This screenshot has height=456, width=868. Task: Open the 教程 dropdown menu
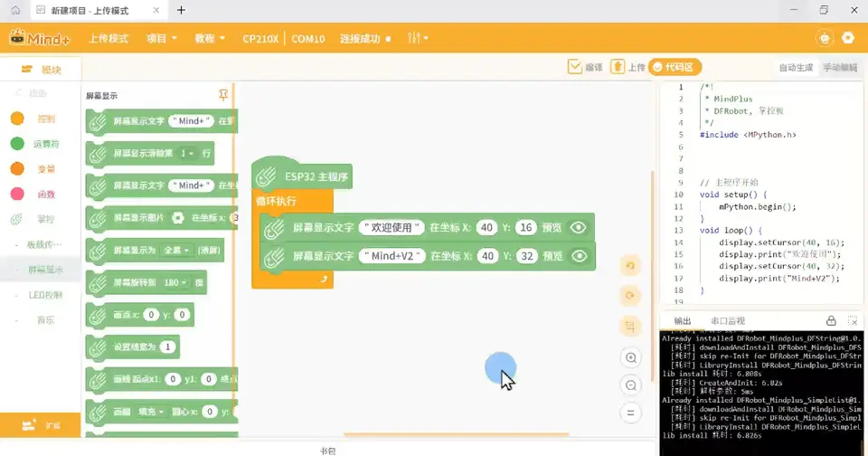210,38
